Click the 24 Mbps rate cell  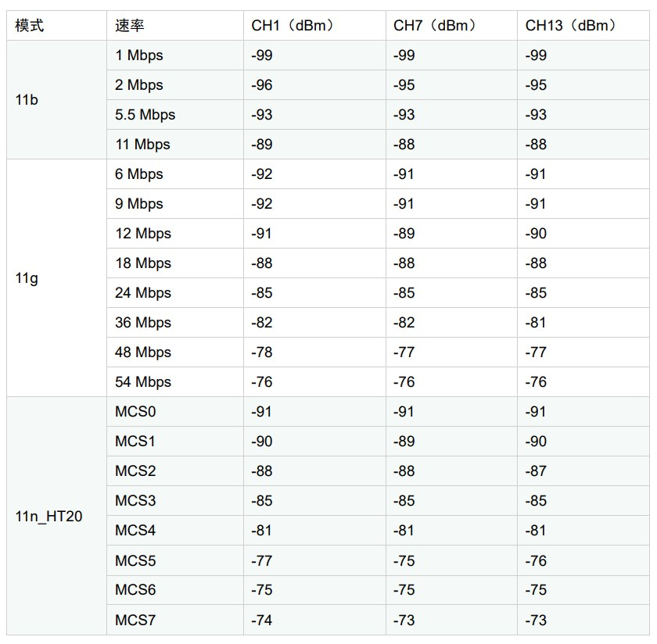175,293
